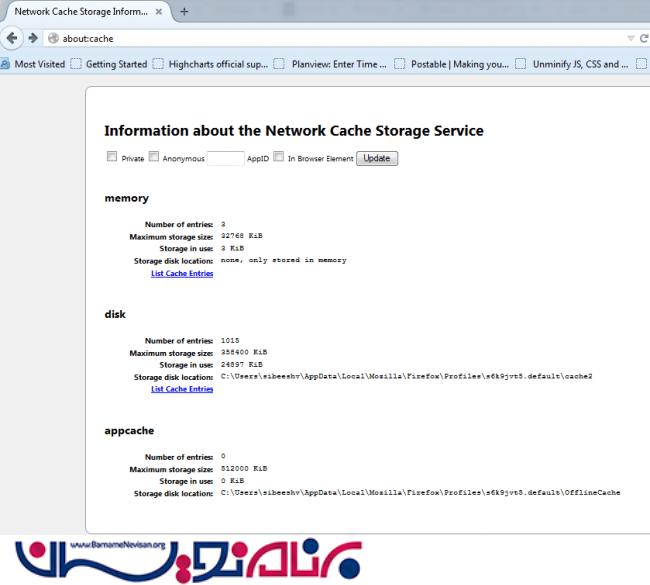Go back with the back arrow button
This screenshot has height=585, width=650.
click(12, 38)
